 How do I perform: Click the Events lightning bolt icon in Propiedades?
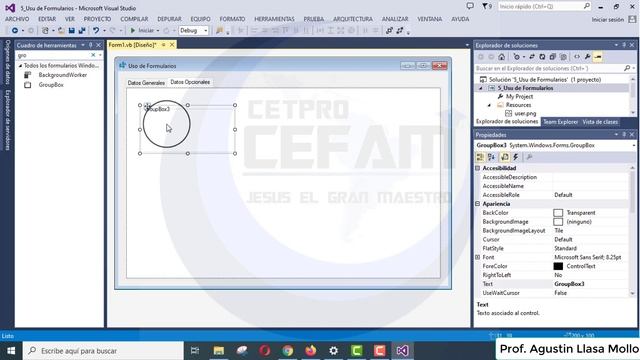click(516, 157)
